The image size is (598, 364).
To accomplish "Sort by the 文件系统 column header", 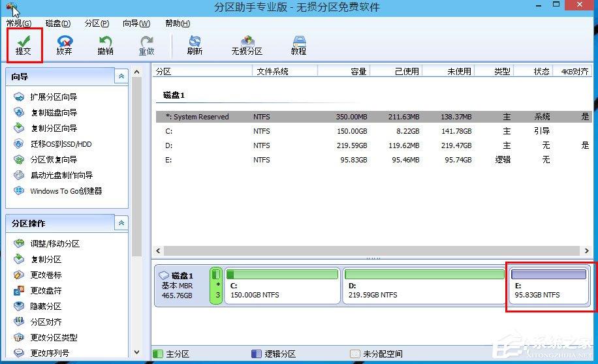I will tap(285, 71).
